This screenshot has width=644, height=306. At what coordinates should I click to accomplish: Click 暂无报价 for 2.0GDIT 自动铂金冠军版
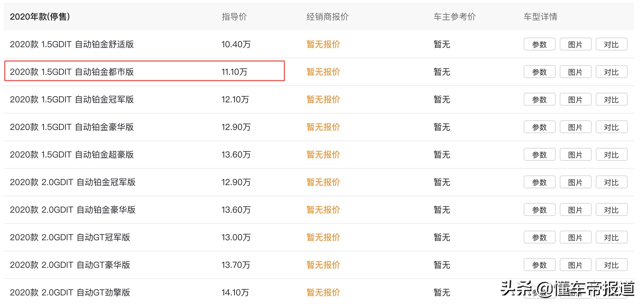323,182
